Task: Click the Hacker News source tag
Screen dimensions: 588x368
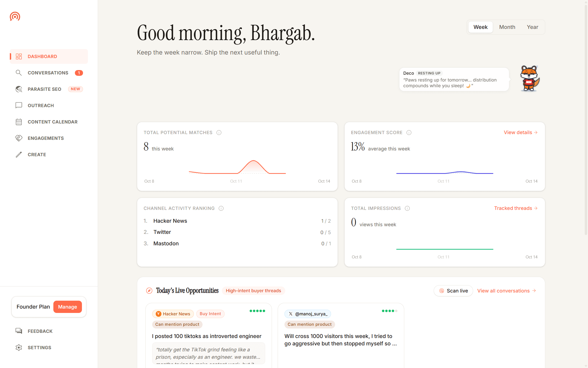Action: pyautogui.click(x=173, y=314)
